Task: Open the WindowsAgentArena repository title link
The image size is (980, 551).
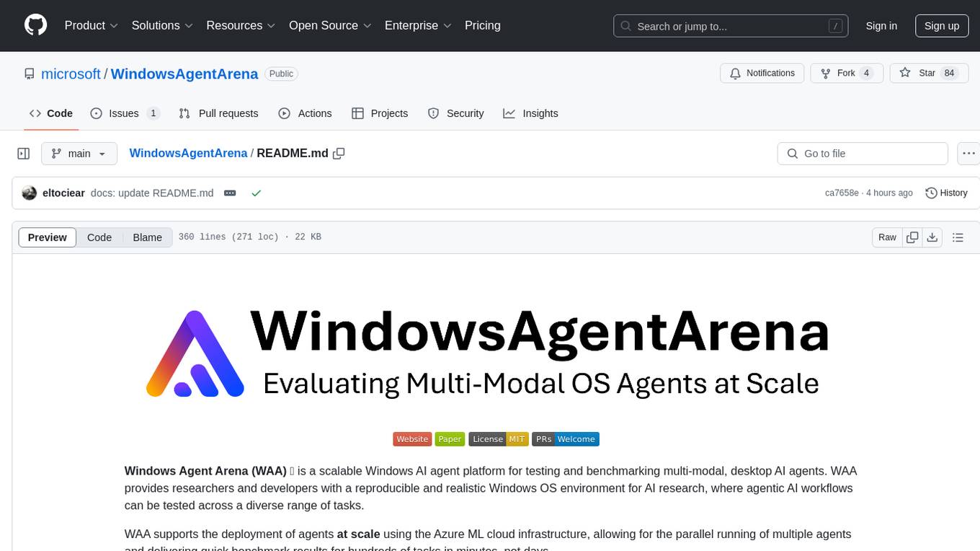Action: (x=184, y=74)
